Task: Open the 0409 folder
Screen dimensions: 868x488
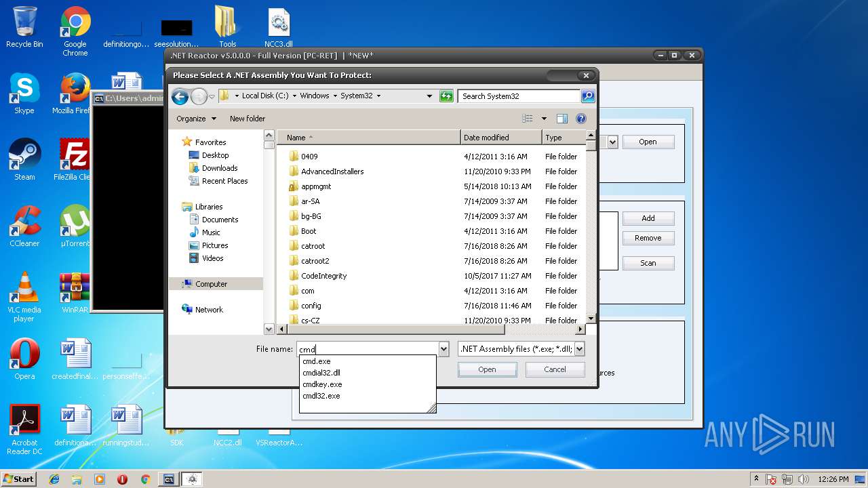Action: (309, 157)
